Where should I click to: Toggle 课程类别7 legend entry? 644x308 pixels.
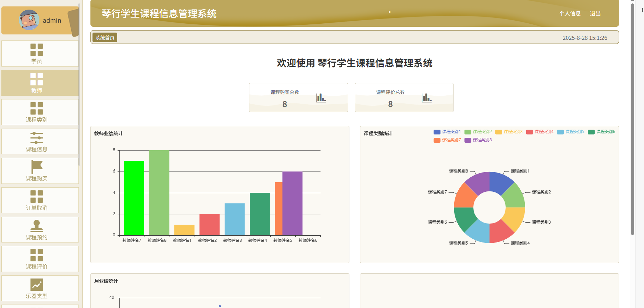[x=447, y=140]
